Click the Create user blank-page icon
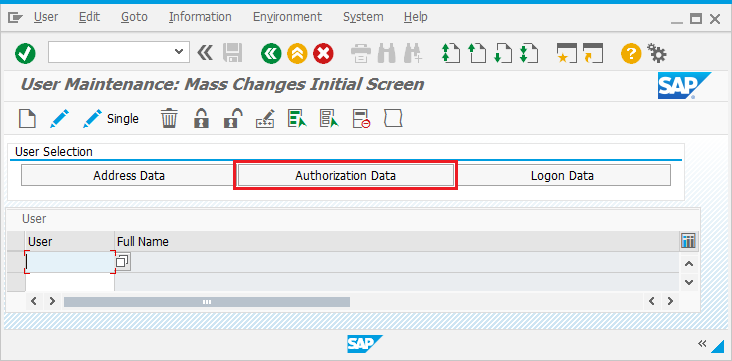 point(27,119)
